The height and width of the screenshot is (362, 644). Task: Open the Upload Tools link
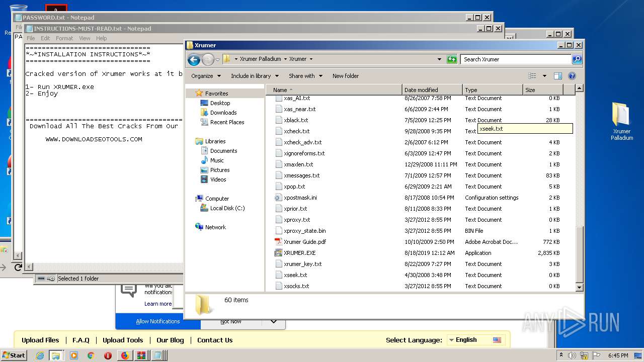point(123,340)
